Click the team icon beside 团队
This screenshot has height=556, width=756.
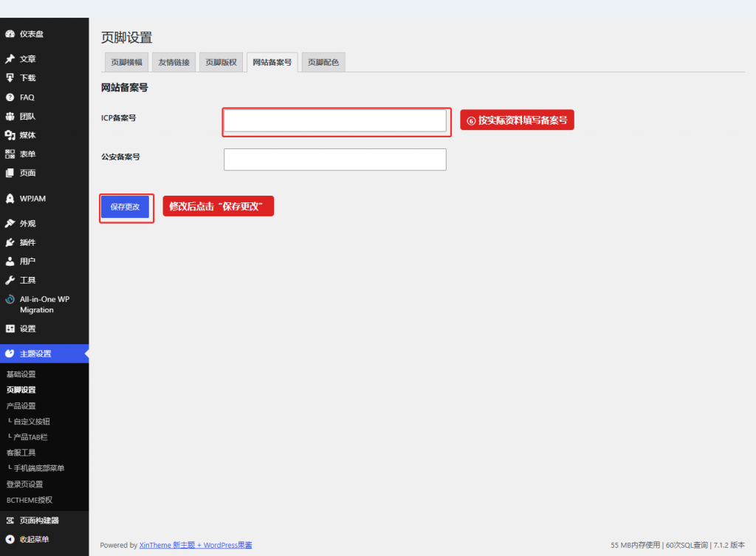pos(10,116)
